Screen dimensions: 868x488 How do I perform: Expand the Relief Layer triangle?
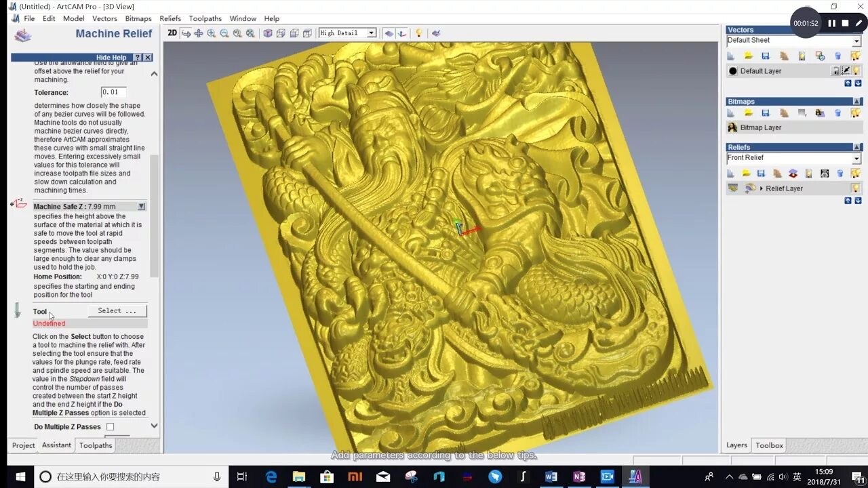761,188
